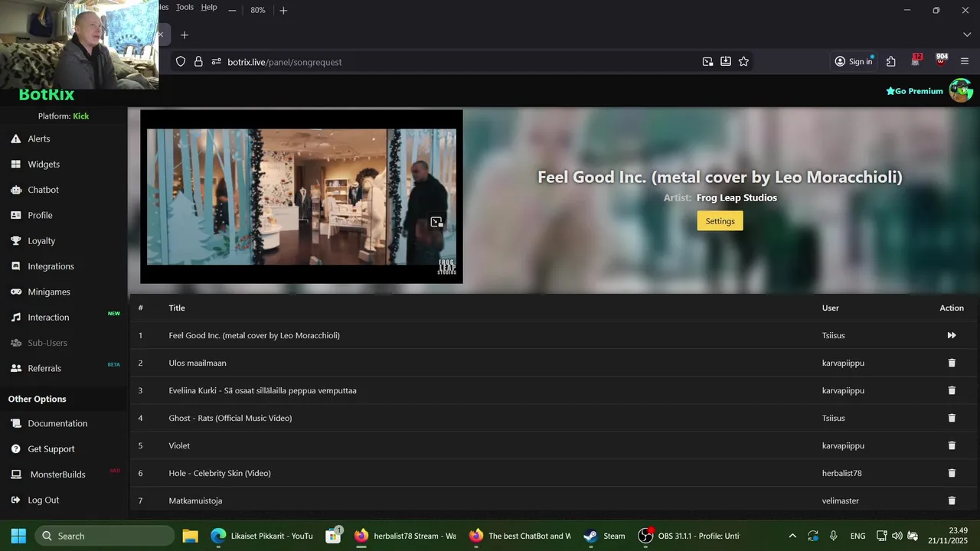Skip the currently playing Feel Good Inc. song
980x551 pixels.
point(952,335)
